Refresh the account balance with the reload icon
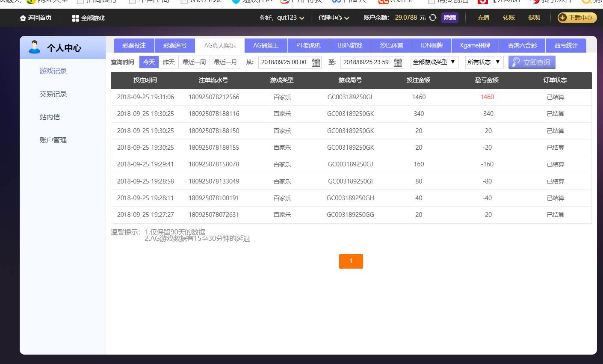 tap(433, 18)
